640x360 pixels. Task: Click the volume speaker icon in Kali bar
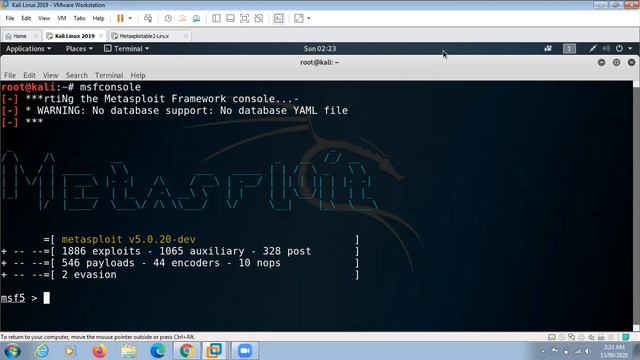click(x=606, y=49)
